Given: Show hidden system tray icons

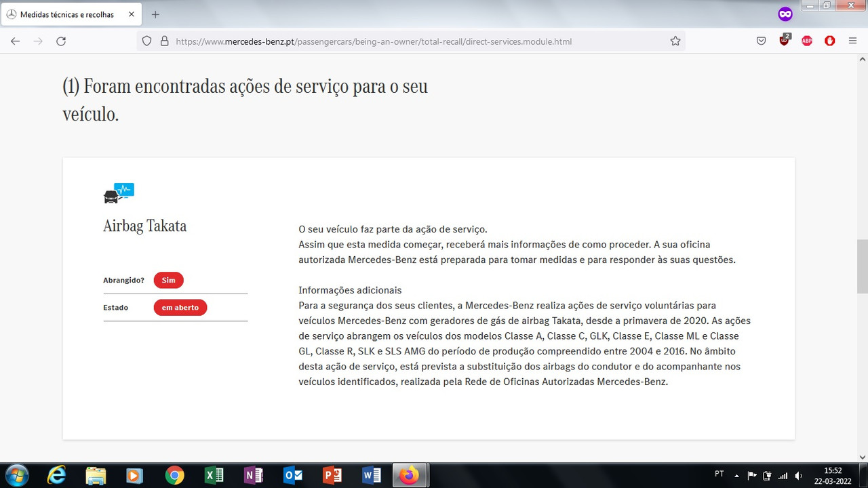Looking at the screenshot, I should (737, 475).
